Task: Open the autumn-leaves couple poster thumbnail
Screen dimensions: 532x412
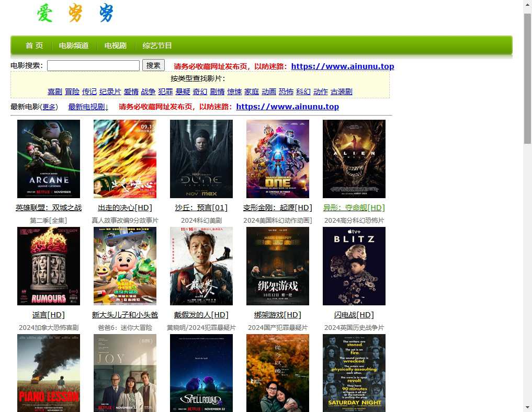Action: click(278, 373)
